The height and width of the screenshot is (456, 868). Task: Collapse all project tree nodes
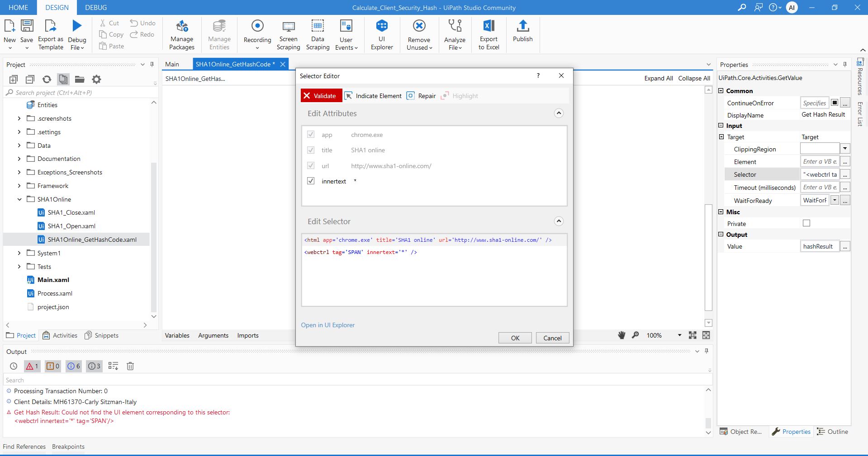point(30,80)
